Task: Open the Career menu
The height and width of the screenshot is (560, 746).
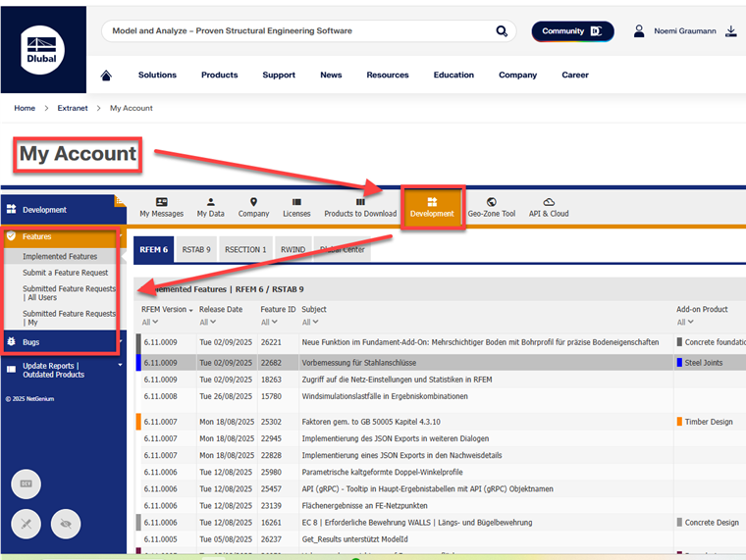Action: click(x=575, y=76)
